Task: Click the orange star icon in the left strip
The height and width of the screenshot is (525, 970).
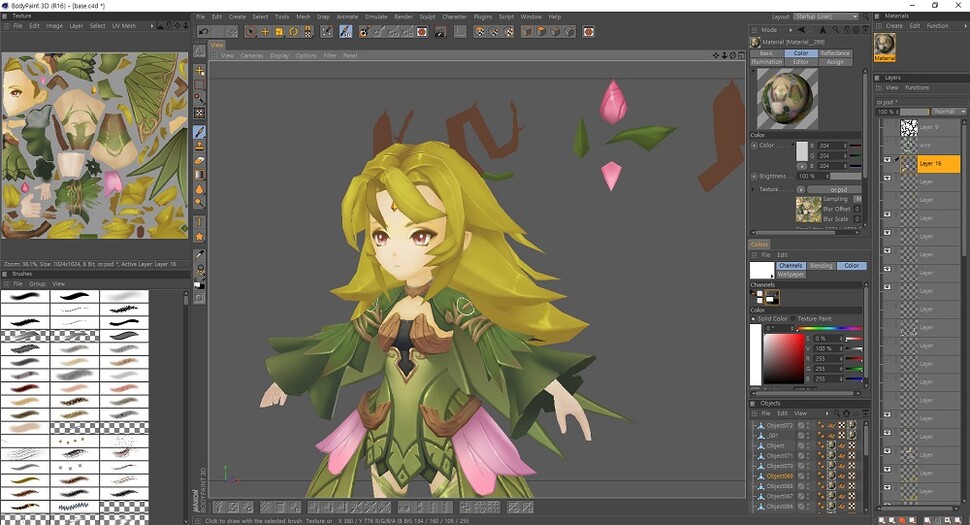Action: tap(199, 236)
